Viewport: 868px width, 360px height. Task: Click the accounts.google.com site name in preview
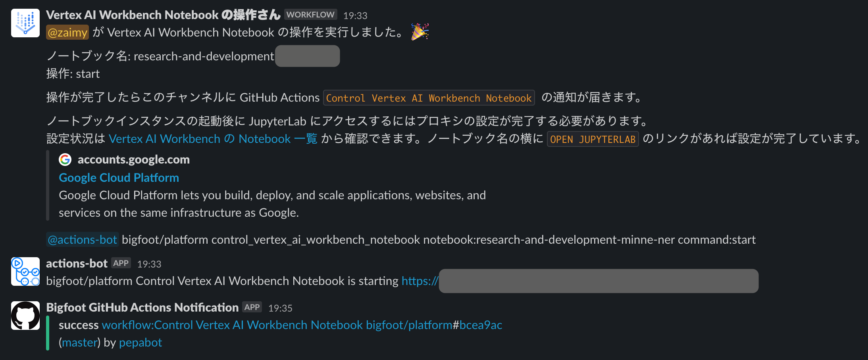(x=134, y=160)
